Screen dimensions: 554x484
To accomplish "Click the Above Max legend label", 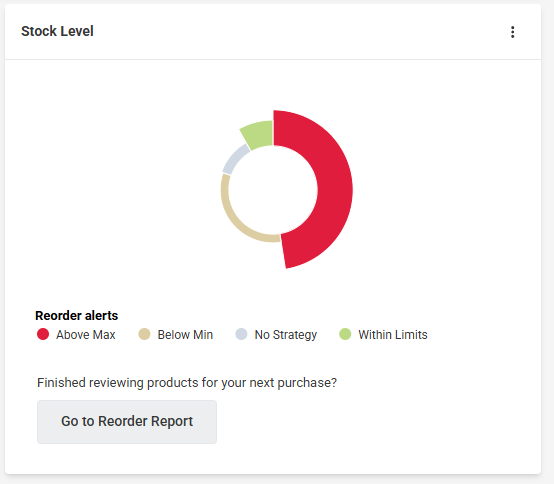I will [x=86, y=335].
